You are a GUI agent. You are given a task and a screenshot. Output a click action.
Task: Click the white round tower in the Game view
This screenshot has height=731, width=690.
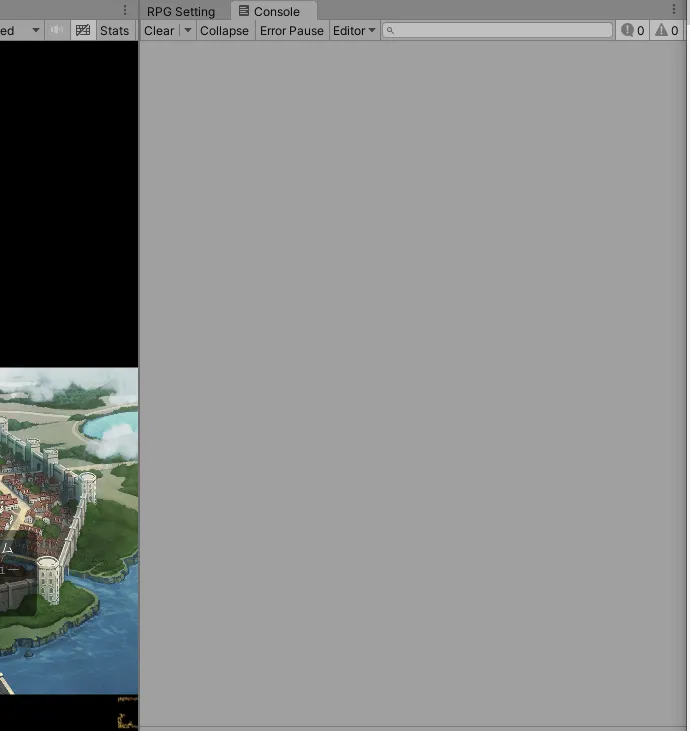[49, 579]
